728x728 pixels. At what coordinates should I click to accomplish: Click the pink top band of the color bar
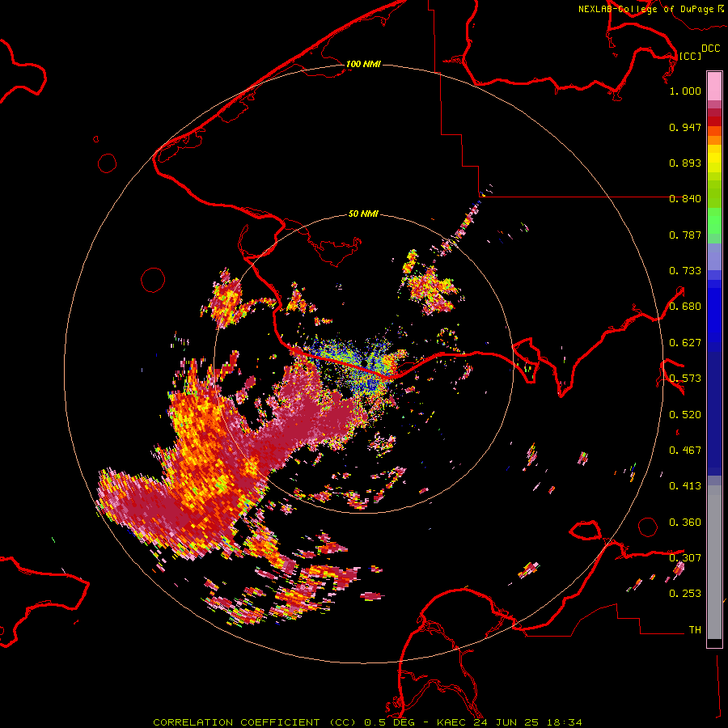(714, 87)
